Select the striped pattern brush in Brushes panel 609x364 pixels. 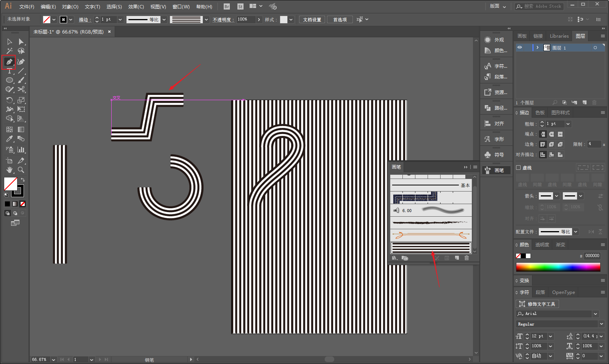pos(431,248)
